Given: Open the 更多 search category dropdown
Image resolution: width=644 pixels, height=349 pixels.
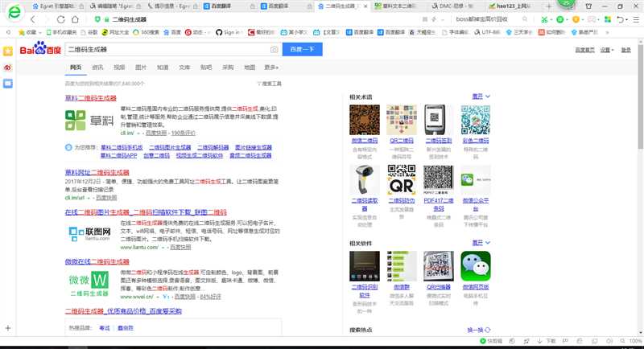Looking at the screenshot, I should tap(271, 68).
